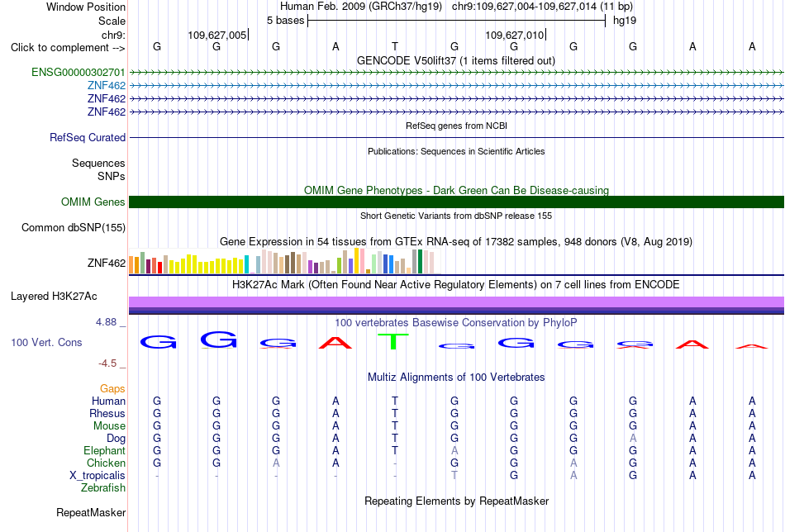Image resolution: width=785 pixels, height=532 pixels.
Task: Click the T base in the complement sequence row
Action: (395, 46)
